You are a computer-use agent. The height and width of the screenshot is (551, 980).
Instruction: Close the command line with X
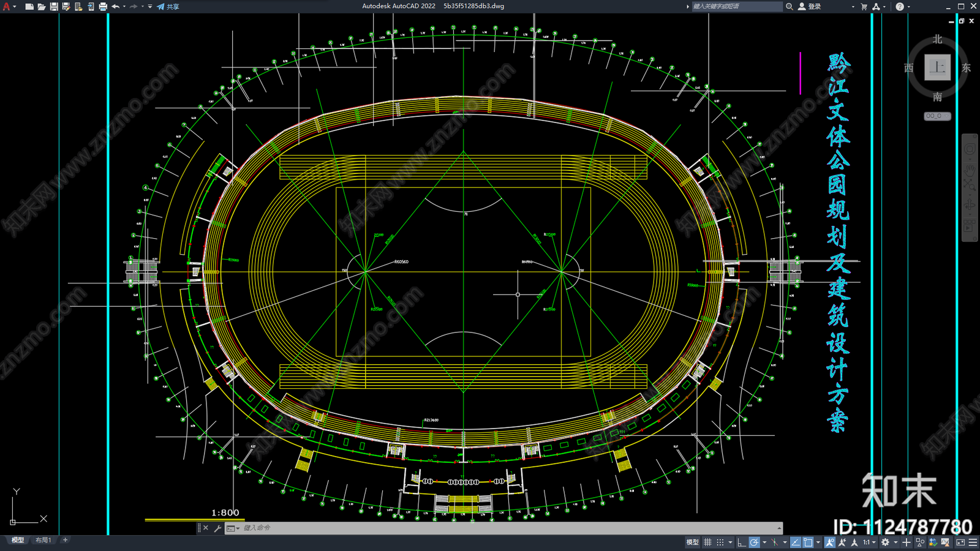pos(206,528)
